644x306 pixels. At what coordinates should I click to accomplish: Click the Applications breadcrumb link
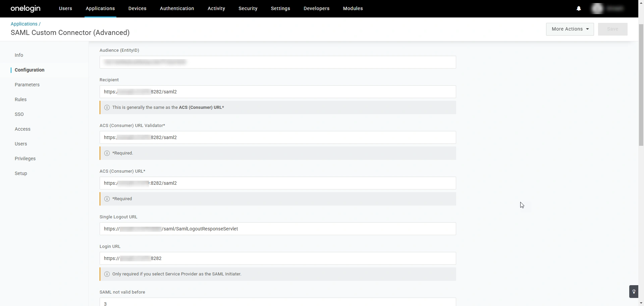pos(24,24)
